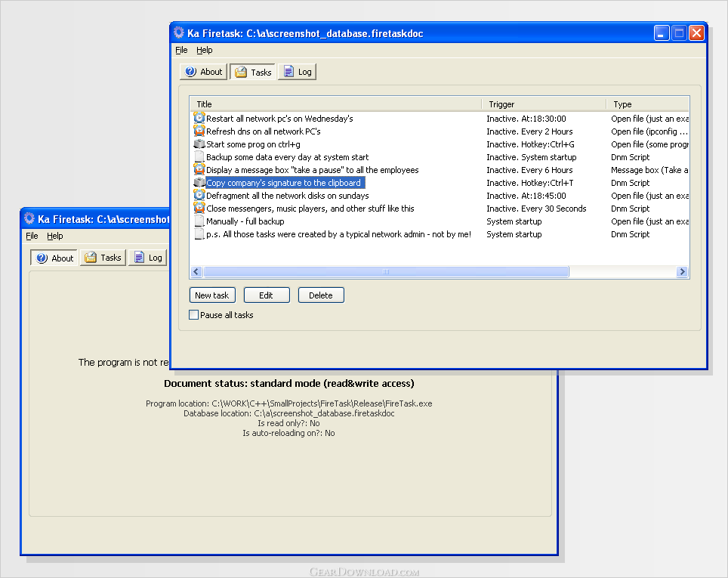Viewport: 728px width, 578px height.
Task: Click "Is auto-reloading on?: No" line
Action: click(288, 433)
